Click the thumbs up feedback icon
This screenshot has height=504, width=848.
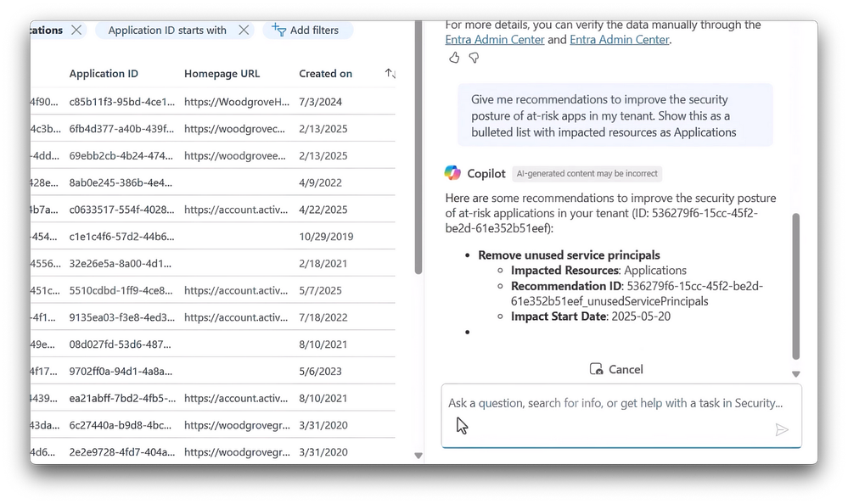click(x=454, y=58)
